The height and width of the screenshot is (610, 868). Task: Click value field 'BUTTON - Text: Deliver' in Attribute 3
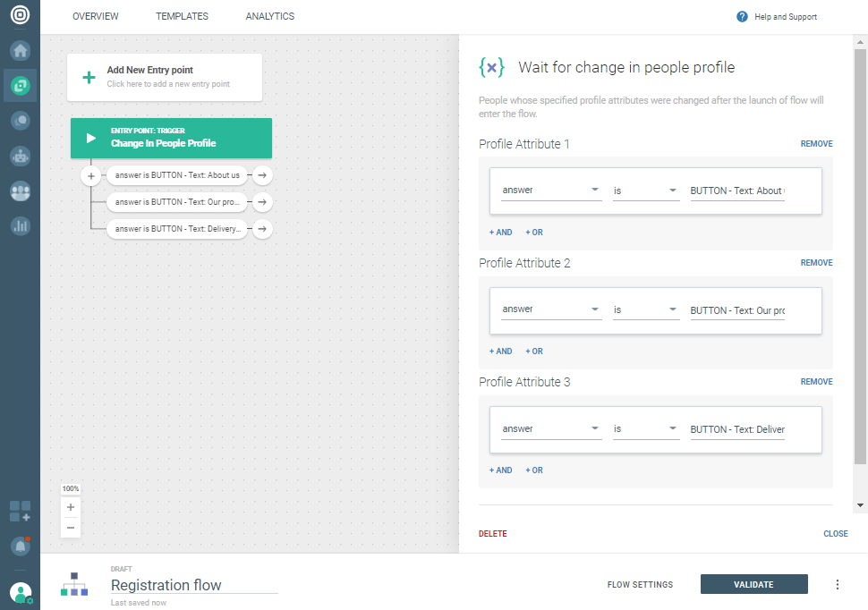[736, 429]
